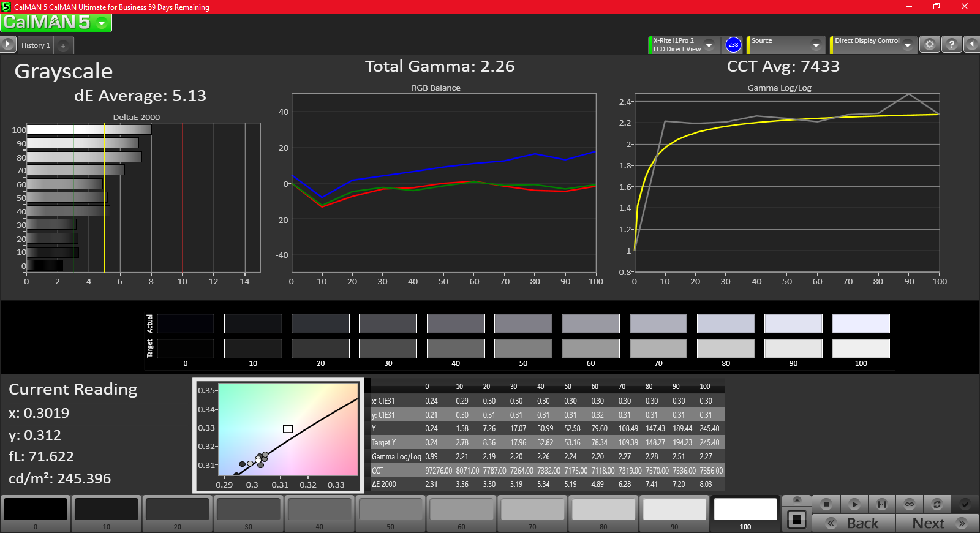Click the play arrow beside History 1
The height and width of the screenshot is (533, 980).
[7, 45]
